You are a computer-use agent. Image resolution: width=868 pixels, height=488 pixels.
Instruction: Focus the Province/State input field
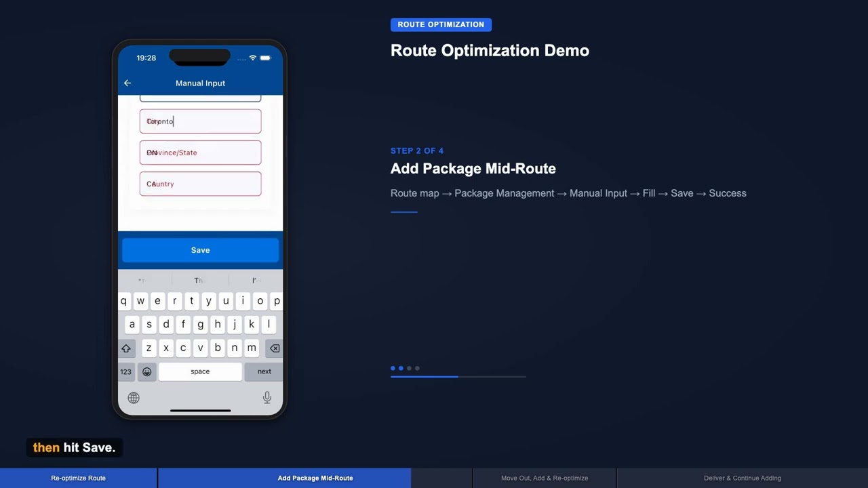[200, 152]
